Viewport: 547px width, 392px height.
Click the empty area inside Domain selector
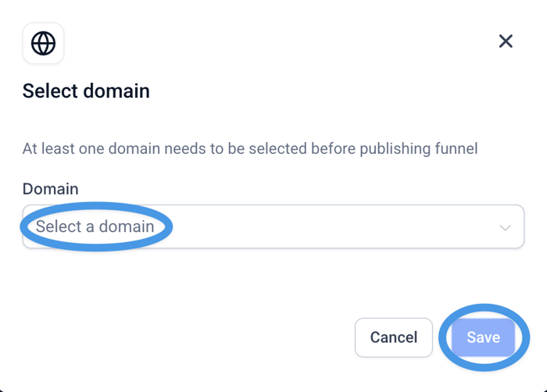[x=328, y=227]
